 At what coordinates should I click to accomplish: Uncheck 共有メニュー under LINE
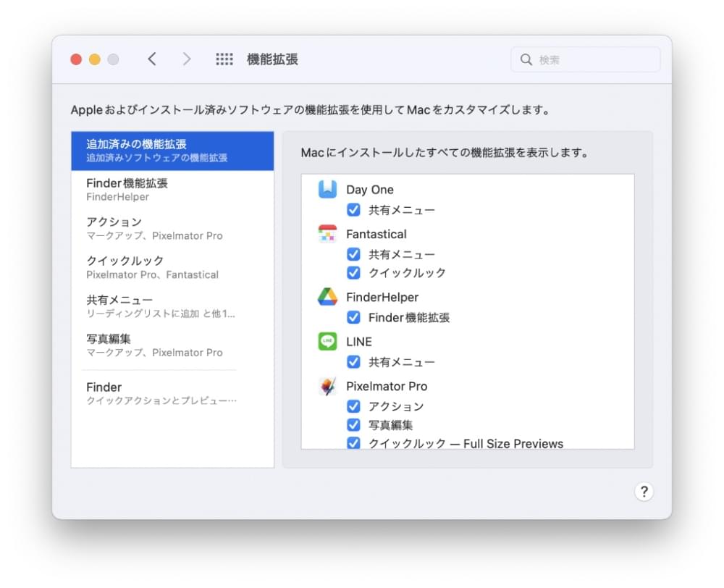tap(353, 362)
